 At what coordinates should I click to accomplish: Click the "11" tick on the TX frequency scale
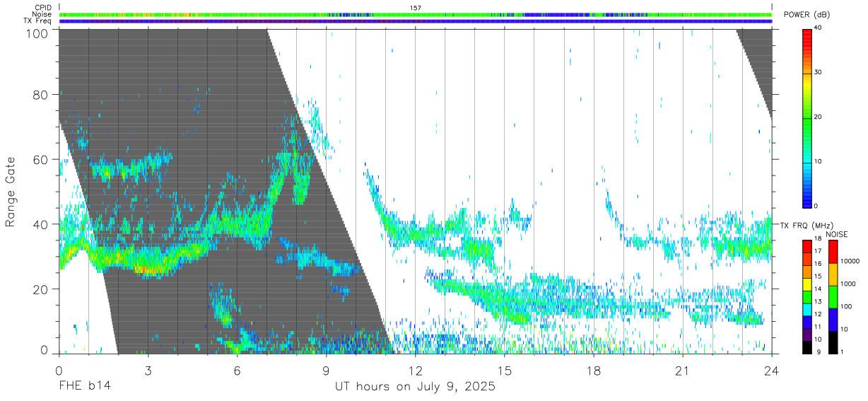pos(818,327)
